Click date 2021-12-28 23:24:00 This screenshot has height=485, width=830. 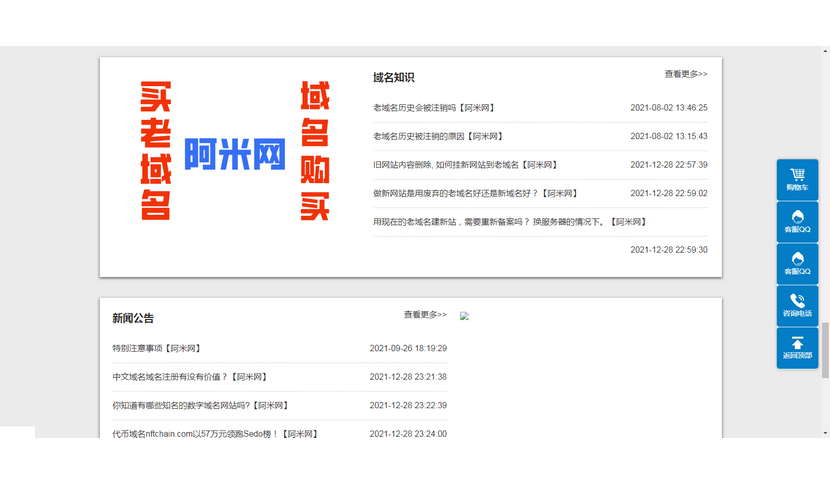(x=408, y=434)
